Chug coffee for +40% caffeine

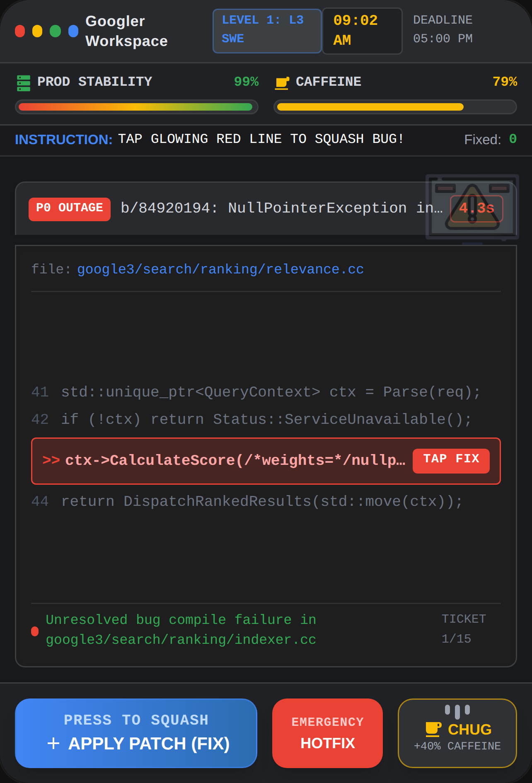pos(457,733)
